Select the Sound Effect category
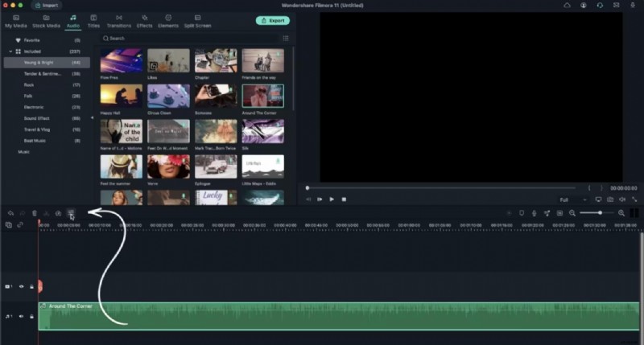The height and width of the screenshot is (345, 644). click(x=47, y=118)
